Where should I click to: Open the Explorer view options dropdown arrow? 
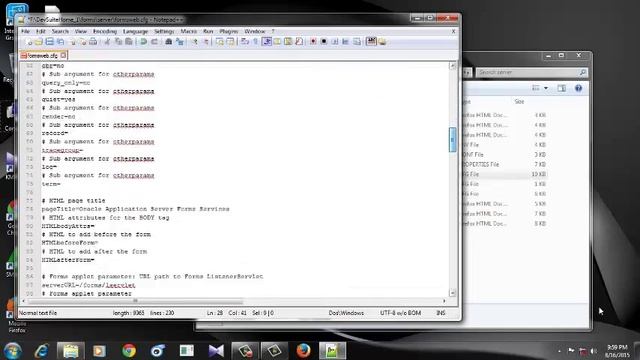coord(546,88)
